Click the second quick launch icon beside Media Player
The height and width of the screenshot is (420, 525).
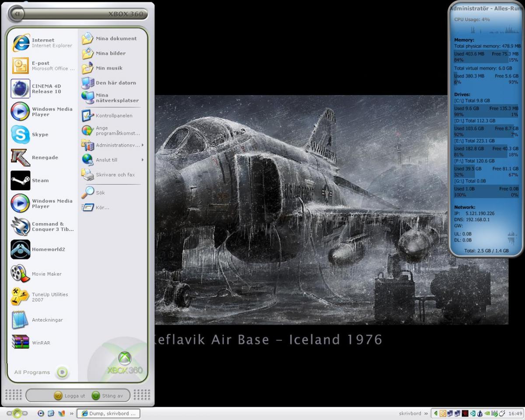pos(51,413)
